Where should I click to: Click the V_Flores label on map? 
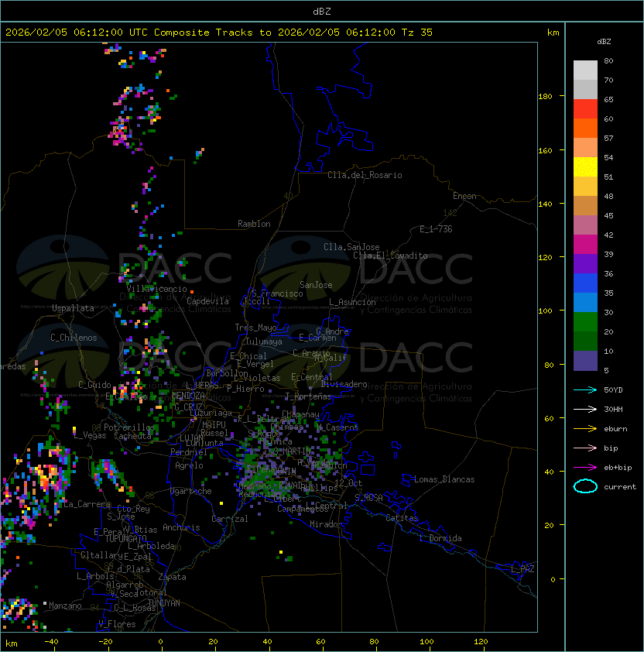click(x=117, y=624)
